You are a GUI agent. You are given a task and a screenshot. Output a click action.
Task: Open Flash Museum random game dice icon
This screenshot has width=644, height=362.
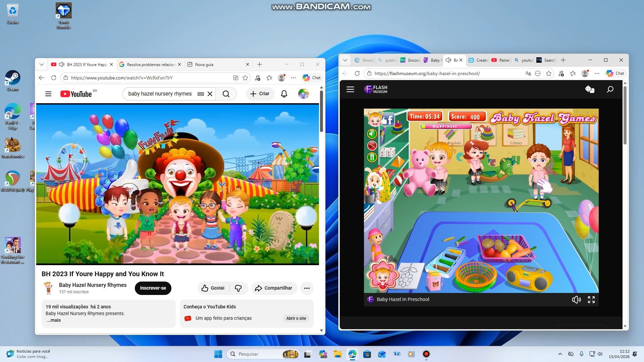589,89
